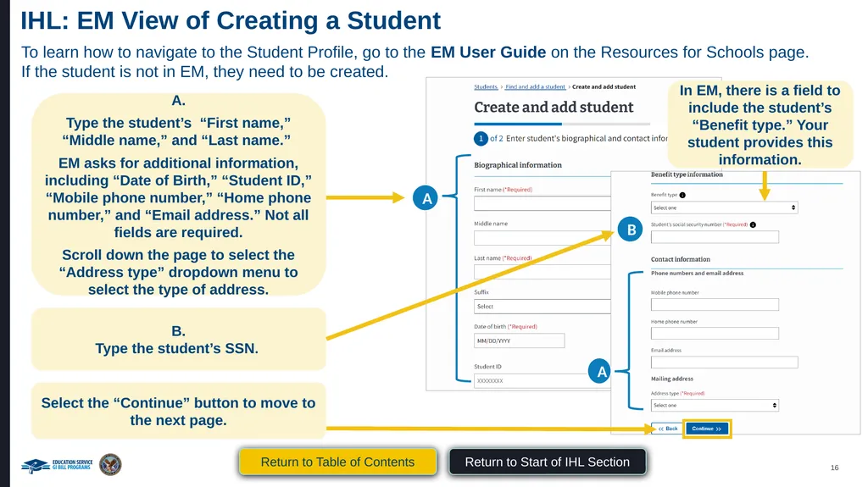Open the Students breadcrumb link
868x487 pixels.
tap(486, 87)
